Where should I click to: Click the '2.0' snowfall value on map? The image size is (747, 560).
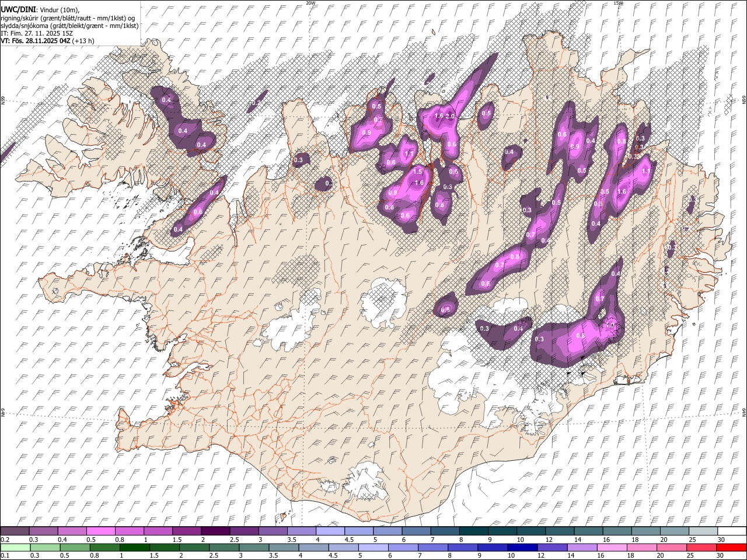coord(450,116)
